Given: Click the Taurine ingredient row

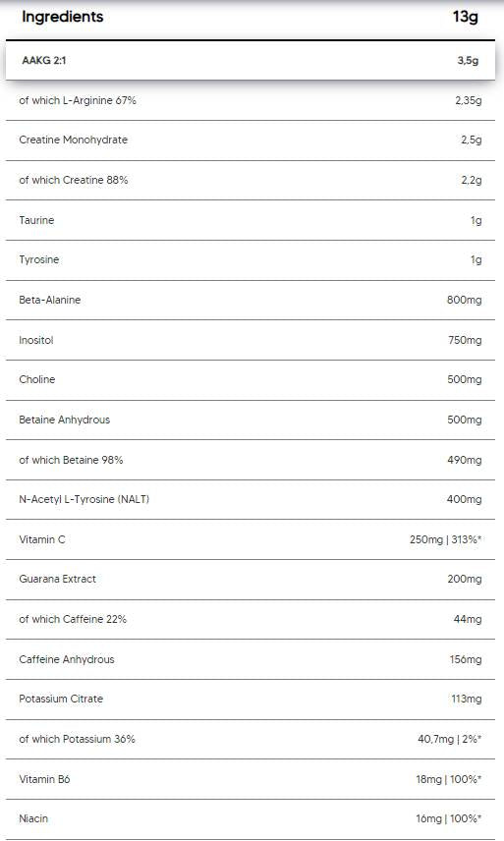Looking at the screenshot, I should tap(251, 220).
